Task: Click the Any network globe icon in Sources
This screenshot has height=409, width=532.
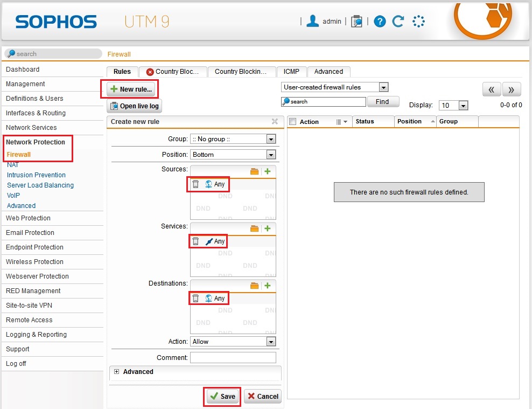Action: [x=209, y=184]
